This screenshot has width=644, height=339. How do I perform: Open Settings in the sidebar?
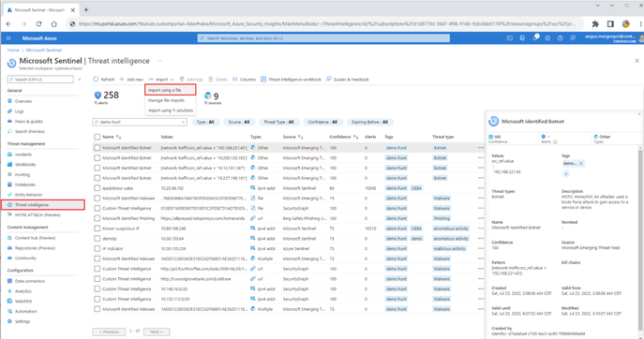(x=22, y=321)
